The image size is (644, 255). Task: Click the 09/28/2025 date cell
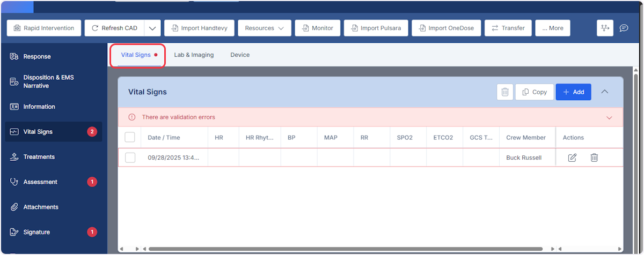click(174, 157)
